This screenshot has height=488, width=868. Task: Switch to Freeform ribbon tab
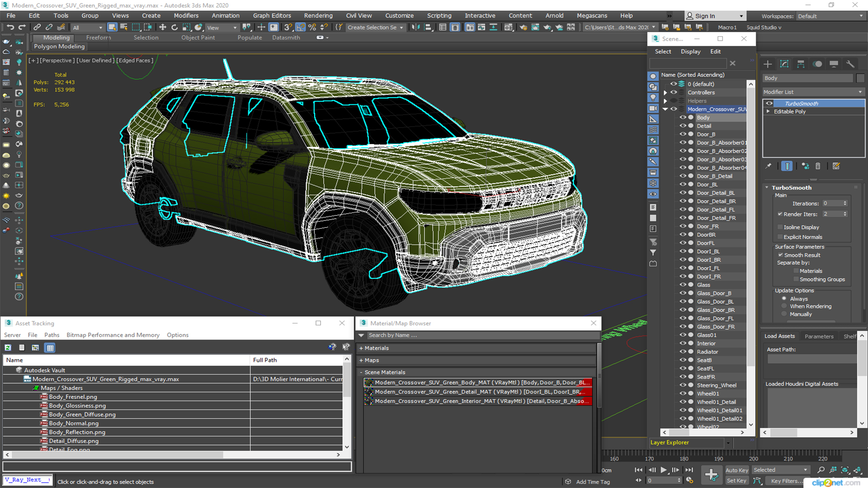(99, 38)
